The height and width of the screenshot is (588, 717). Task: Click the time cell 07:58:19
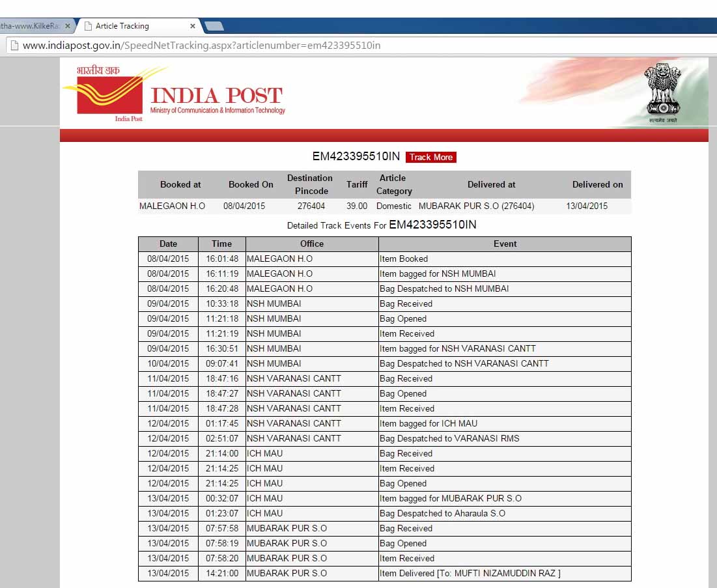click(x=222, y=543)
